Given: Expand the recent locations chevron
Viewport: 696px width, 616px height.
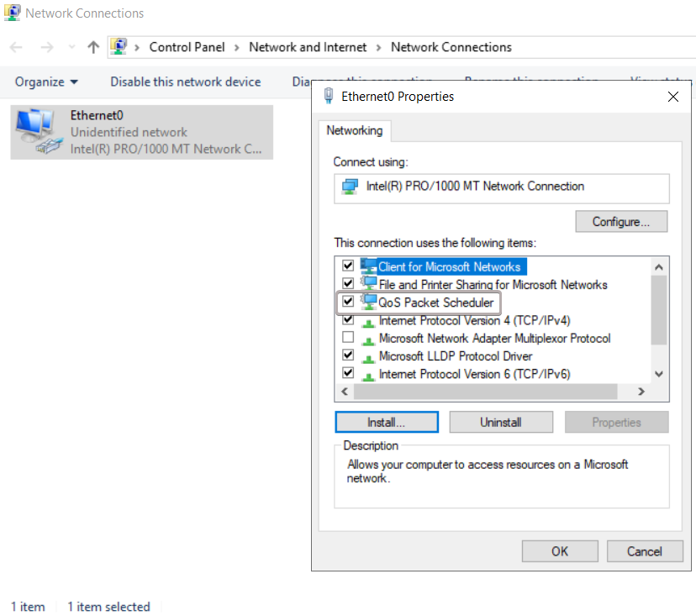Looking at the screenshot, I should point(71,47).
